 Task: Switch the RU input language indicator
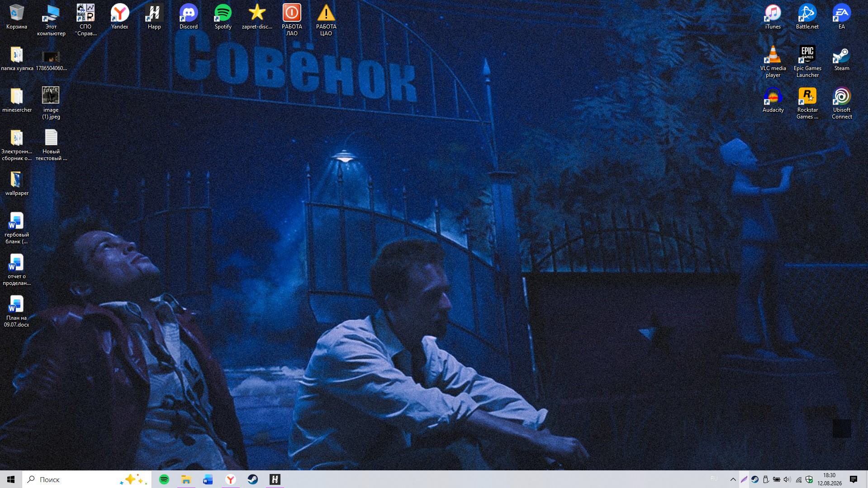pos(714,479)
